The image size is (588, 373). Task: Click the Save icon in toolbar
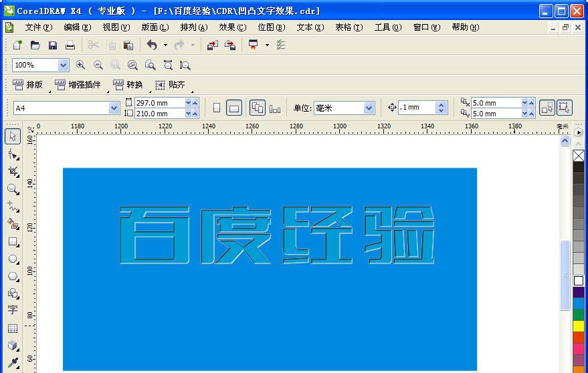pos(52,45)
